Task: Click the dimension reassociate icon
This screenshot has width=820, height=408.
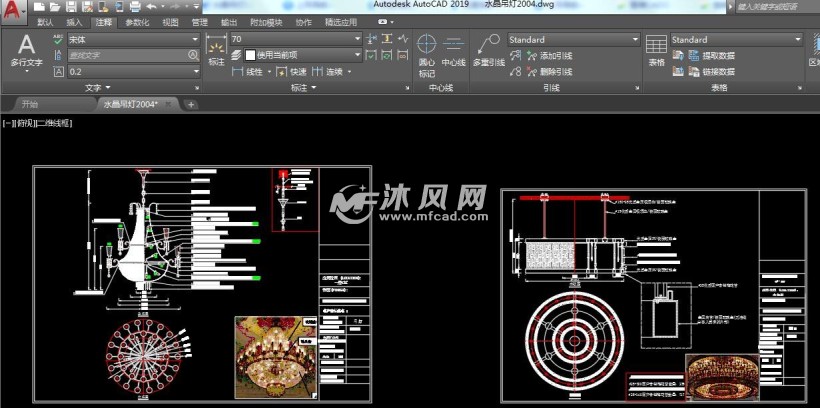Action: pos(402,55)
